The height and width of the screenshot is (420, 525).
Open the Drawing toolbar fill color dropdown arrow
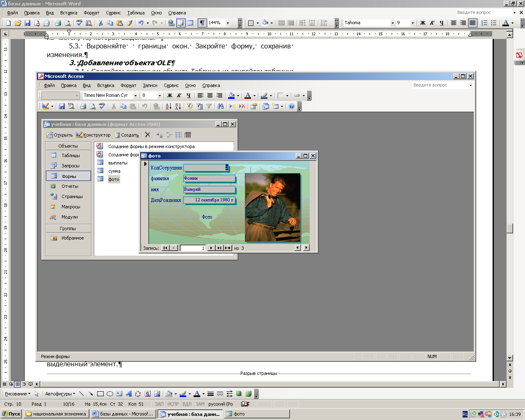click(176, 394)
